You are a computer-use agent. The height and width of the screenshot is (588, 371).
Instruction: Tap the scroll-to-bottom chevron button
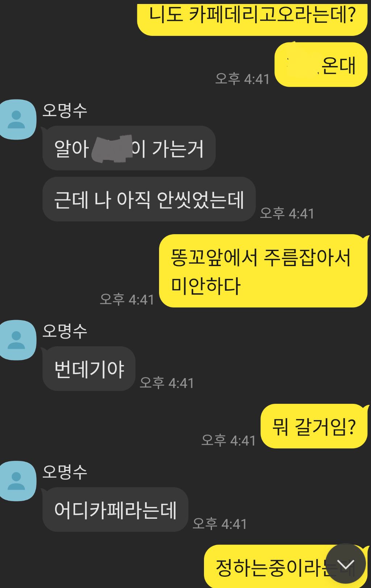346,563
